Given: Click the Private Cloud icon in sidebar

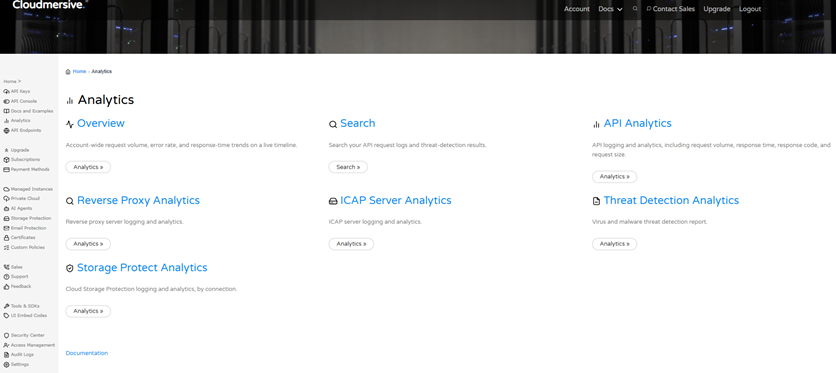Looking at the screenshot, I should (6, 199).
